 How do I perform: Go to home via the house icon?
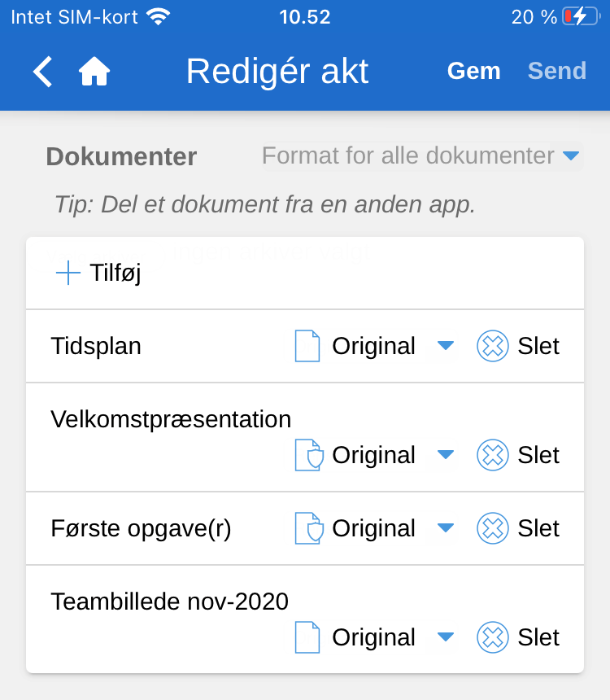coord(94,72)
